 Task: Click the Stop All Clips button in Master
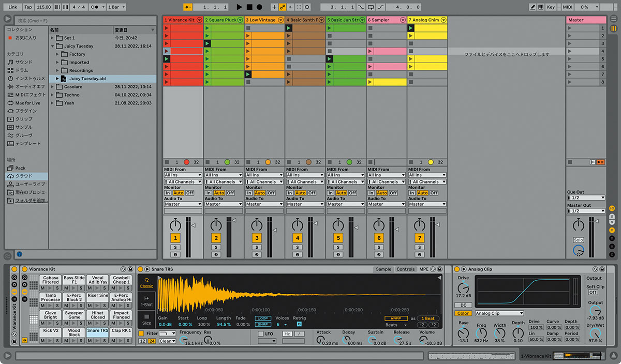(x=570, y=162)
